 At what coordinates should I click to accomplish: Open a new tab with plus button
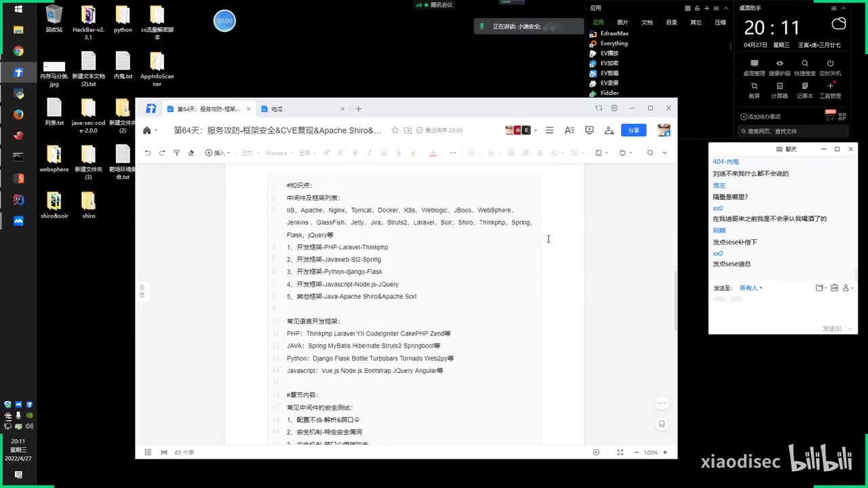click(359, 108)
